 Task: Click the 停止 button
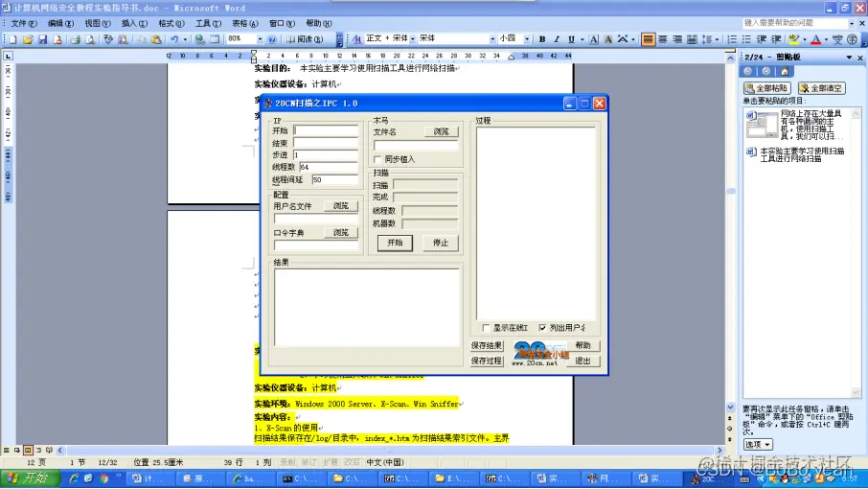(441, 243)
